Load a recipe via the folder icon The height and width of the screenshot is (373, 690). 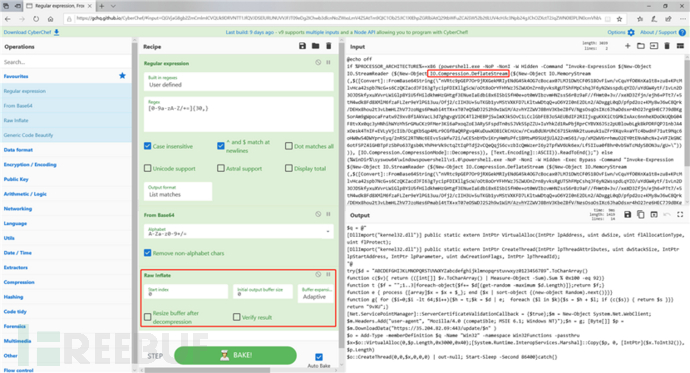316,46
